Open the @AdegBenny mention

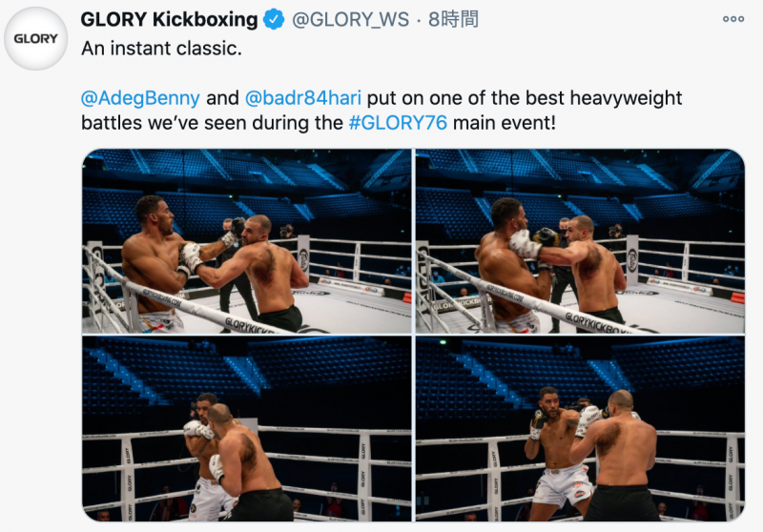click(140, 98)
